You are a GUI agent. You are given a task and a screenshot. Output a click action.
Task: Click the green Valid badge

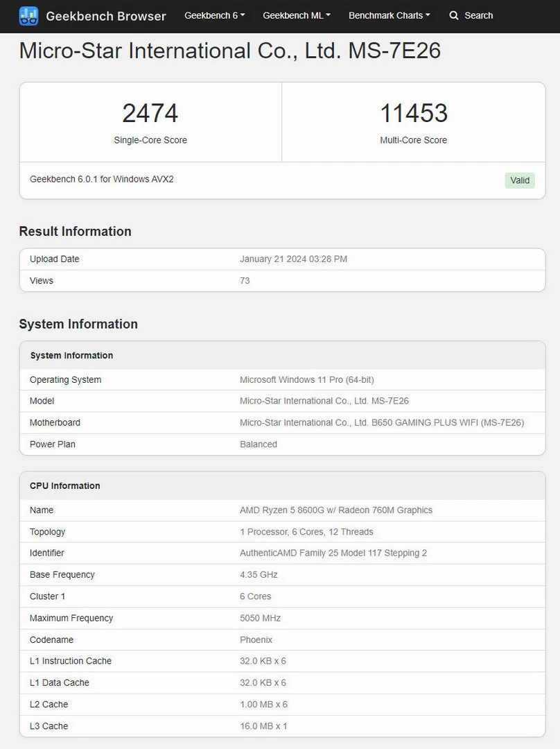pos(520,180)
